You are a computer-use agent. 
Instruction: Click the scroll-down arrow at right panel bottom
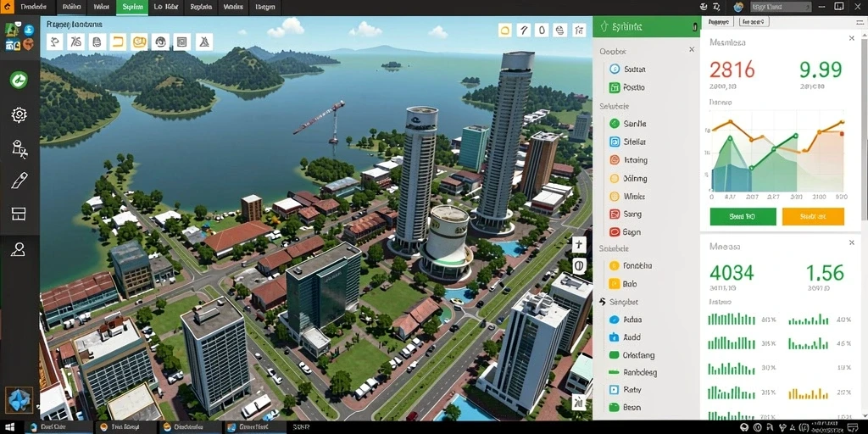[864, 415]
